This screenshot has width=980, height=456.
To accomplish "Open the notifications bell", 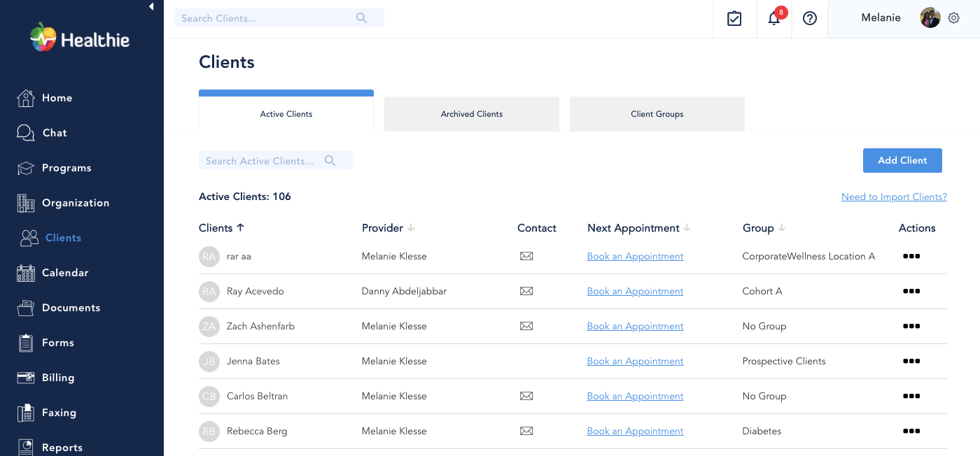I will pos(773,19).
